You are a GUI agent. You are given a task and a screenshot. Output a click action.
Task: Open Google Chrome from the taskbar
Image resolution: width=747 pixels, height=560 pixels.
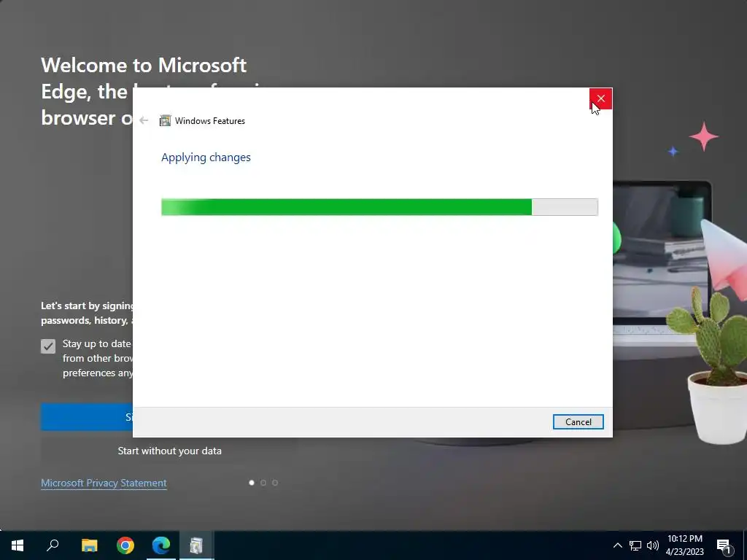point(125,545)
